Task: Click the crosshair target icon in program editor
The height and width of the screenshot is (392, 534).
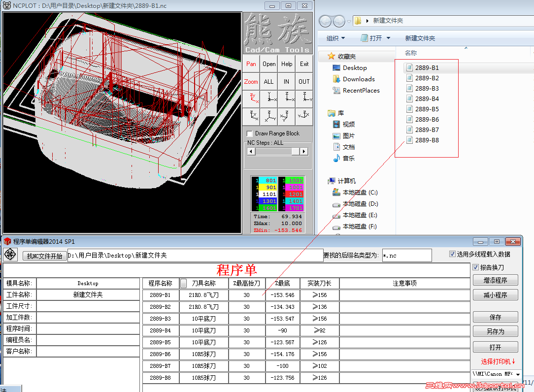Action: pyautogui.click(x=10, y=255)
